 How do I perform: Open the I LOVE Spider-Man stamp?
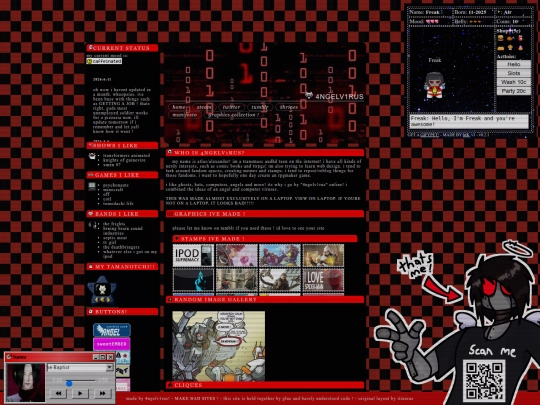pyautogui.click(x=323, y=281)
